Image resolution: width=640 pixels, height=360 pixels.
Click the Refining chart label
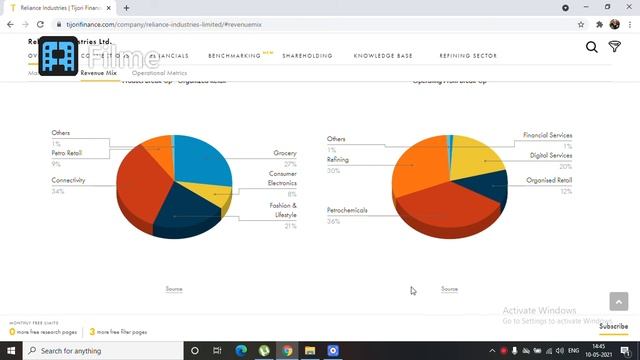point(338,160)
